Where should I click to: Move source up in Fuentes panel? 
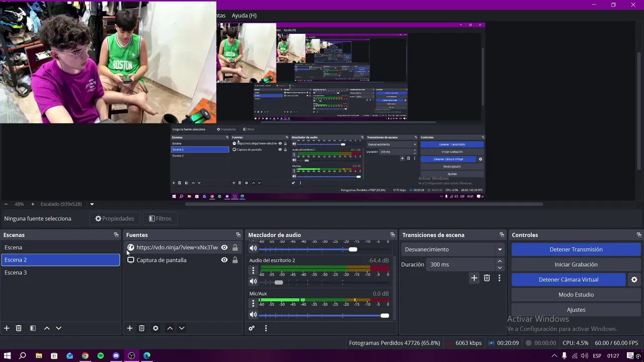[x=170, y=328]
